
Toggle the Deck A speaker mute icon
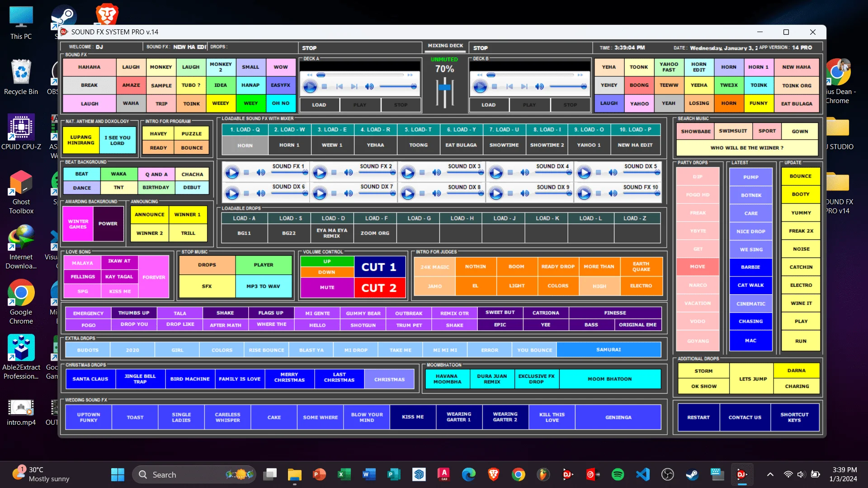[369, 86]
